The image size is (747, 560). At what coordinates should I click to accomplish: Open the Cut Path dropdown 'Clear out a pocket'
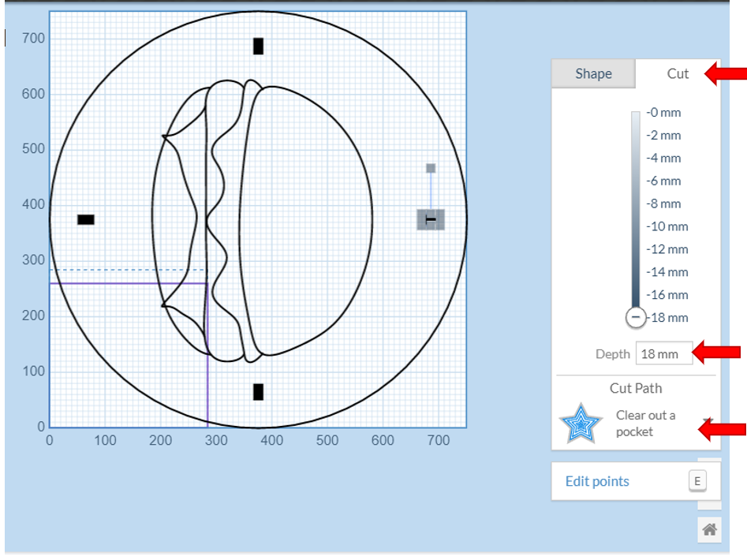638,424
